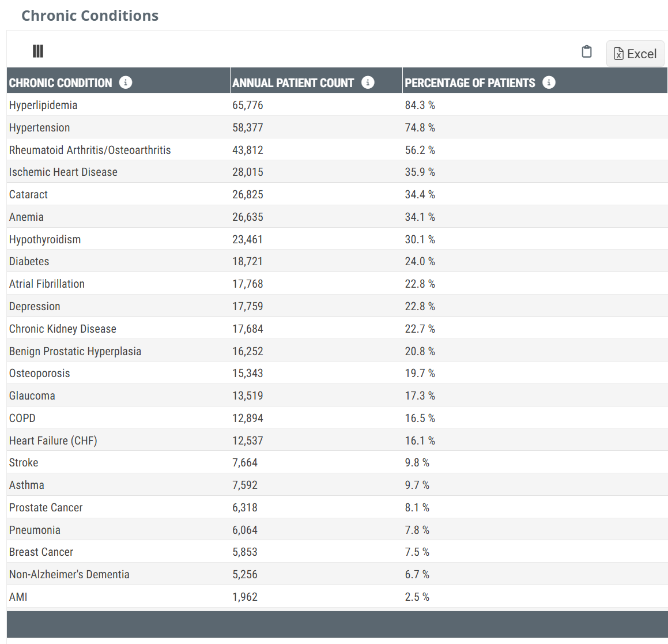Screen dimensions: 668x644
Task: Click info icon beside Percentage of Patients
Action: pos(549,82)
